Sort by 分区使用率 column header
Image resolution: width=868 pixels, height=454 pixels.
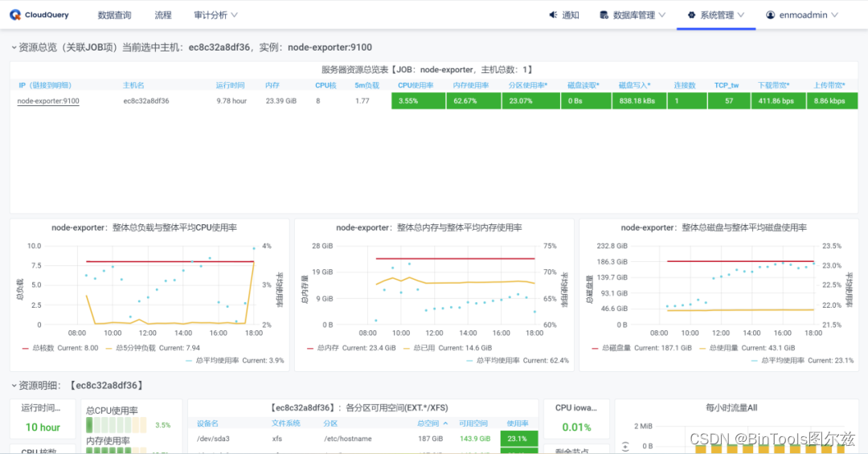(528, 85)
